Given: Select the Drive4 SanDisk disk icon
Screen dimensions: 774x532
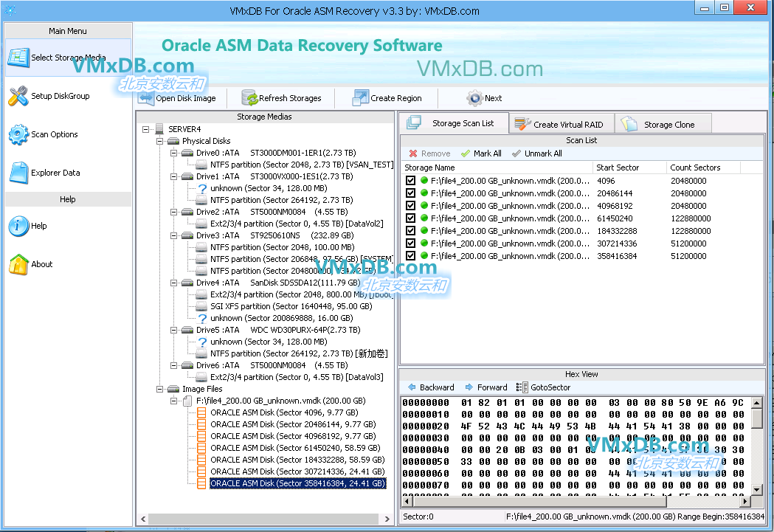Looking at the screenshot, I should (x=187, y=283).
